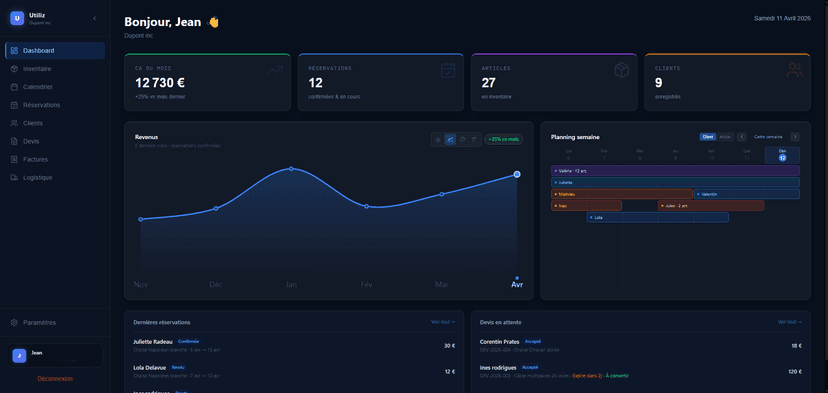828x393 pixels.
Task: Select Réservations in the sidebar
Action: pos(55,105)
